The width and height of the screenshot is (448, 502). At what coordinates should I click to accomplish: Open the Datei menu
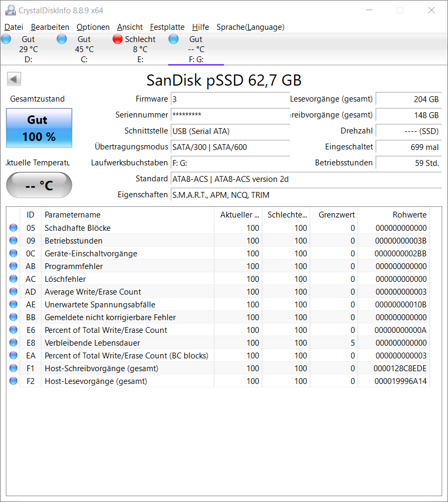(14, 27)
